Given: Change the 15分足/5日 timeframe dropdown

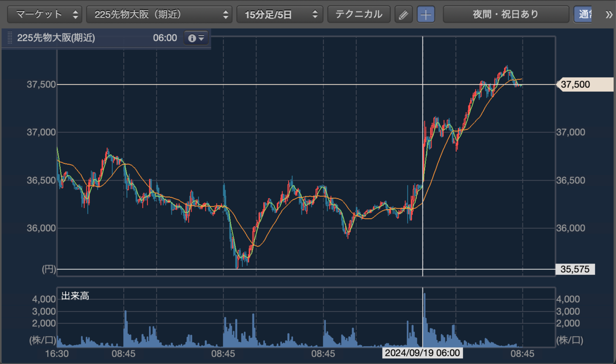Looking at the screenshot, I should click(280, 14).
